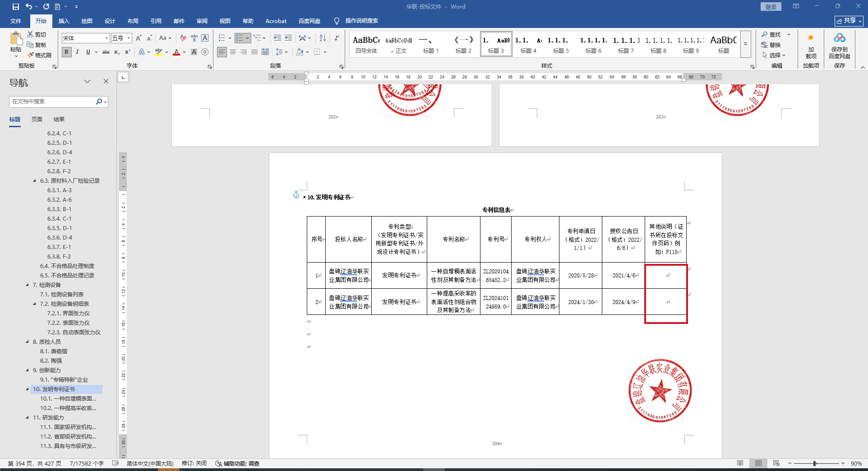Click table cell '发明专利证书' in row 1
Screen dimensions: 868x471
coord(399,275)
